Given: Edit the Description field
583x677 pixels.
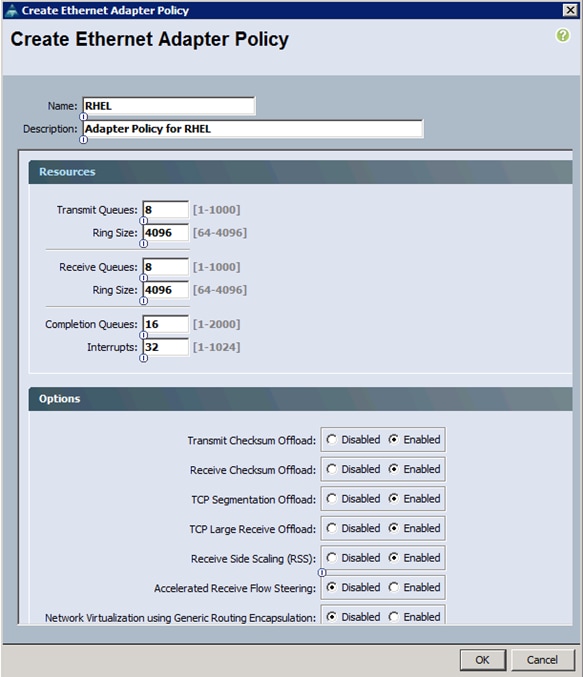Looking at the screenshot, I should tap(253, 129).
